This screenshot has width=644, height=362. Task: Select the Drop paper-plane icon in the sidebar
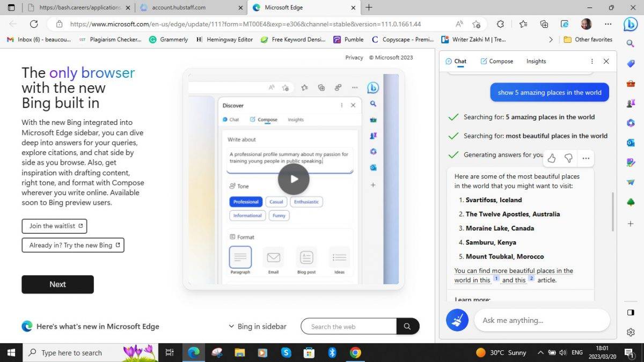631,182
